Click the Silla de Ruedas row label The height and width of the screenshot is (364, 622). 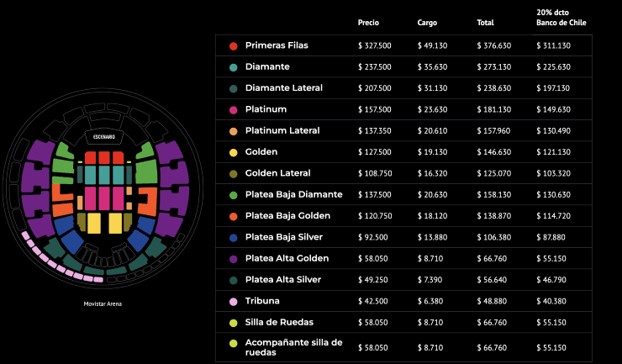(278, 322)
